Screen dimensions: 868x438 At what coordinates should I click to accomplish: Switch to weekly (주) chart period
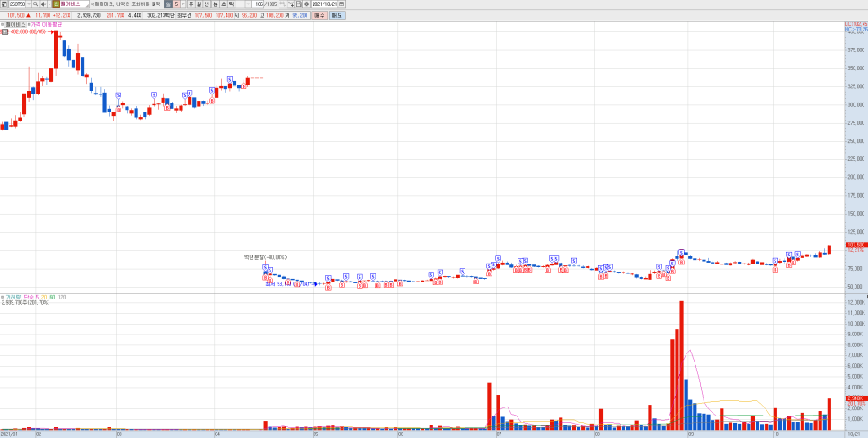click(x=191, y=4)
